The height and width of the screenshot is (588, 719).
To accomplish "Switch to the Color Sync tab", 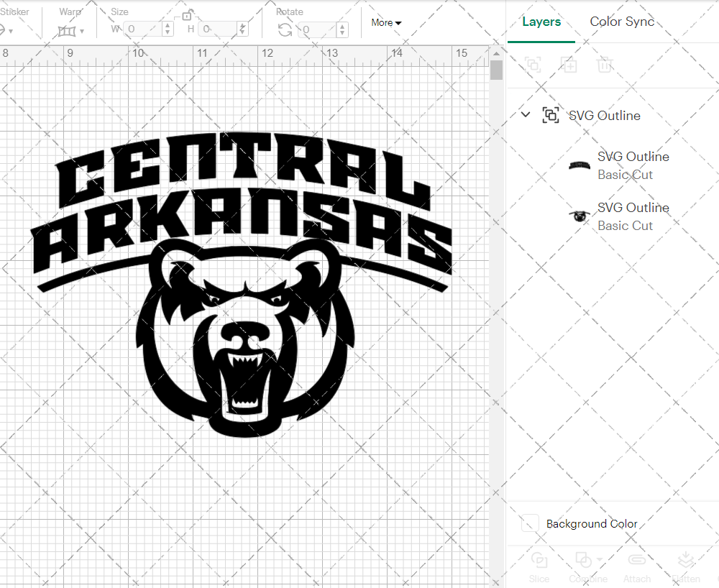I will (622, 22).
